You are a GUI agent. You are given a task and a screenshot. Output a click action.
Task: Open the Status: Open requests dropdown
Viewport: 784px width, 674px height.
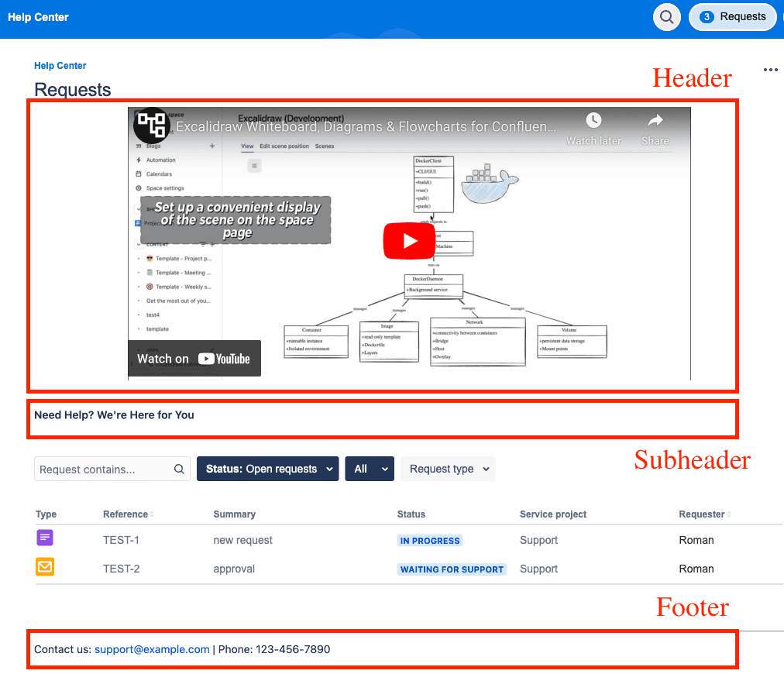click(x=267, y=469)
